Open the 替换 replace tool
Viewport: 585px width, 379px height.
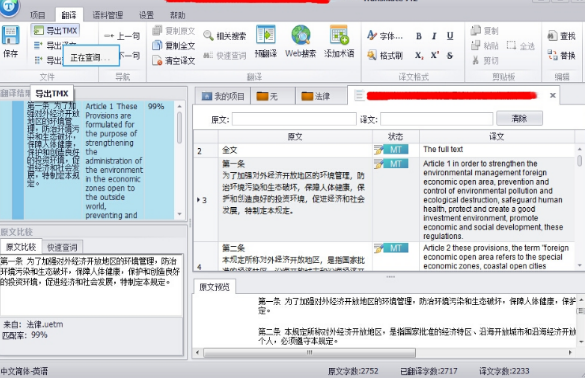point(561,56)
